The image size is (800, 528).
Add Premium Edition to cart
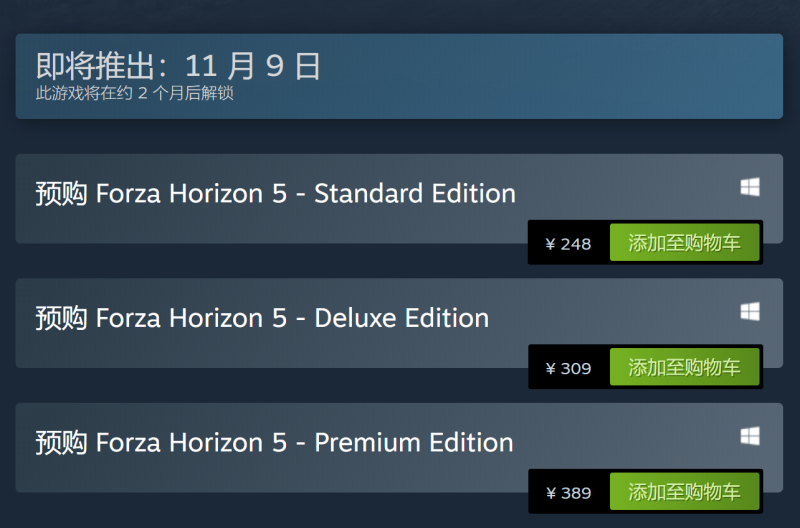[684, 491]
